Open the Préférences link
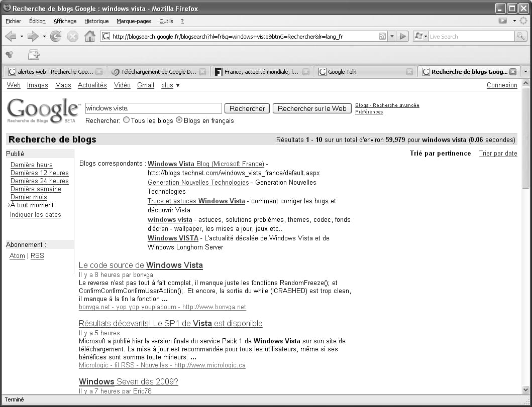Viewport: 532px width, 407px height. [369, 112]
